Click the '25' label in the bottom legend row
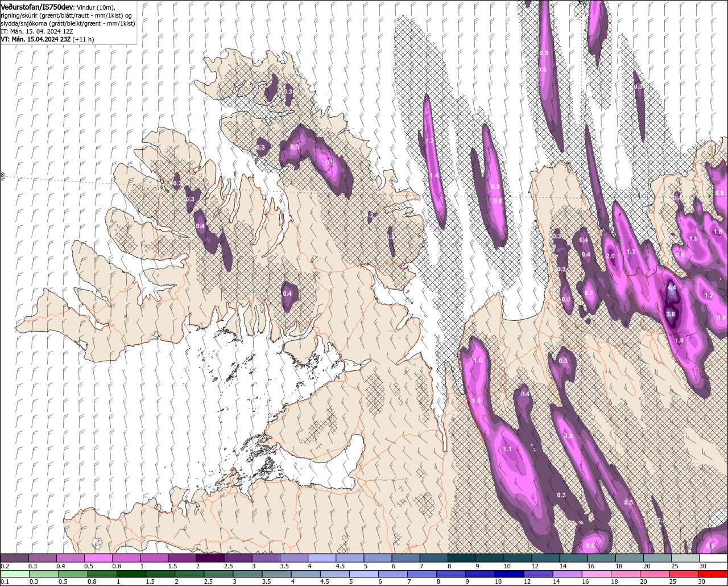This screenshot has height=586, width=728. click(672, 582)
